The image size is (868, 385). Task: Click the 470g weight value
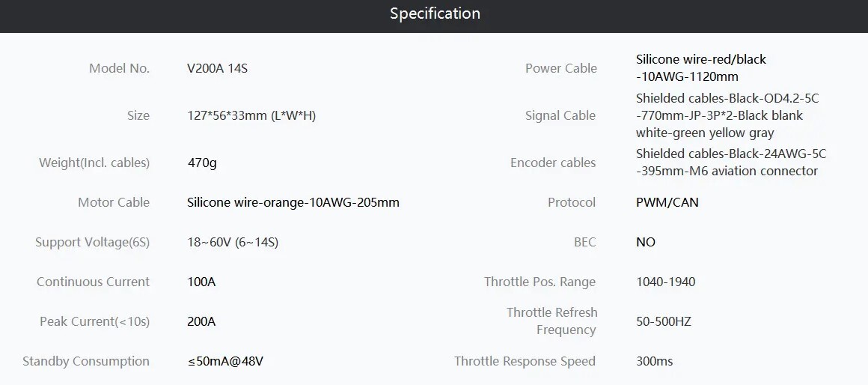pos(202,163)
